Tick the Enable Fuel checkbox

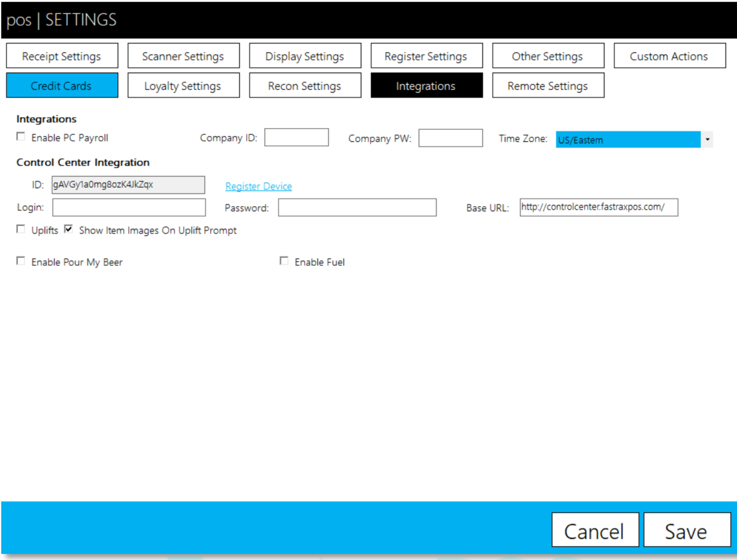284,261
